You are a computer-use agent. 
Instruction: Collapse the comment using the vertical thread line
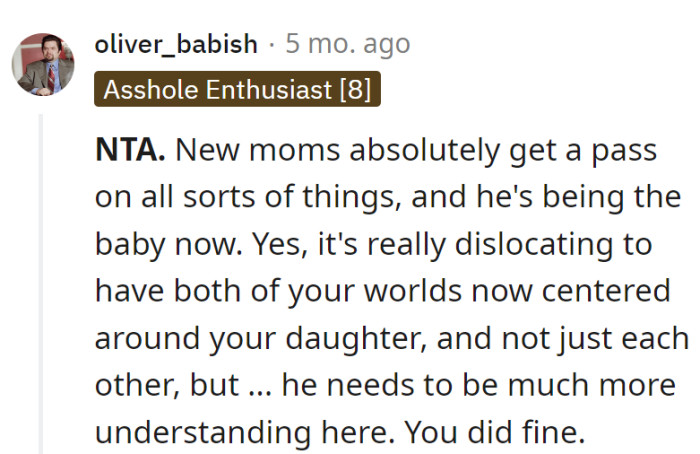coord(42,280)
